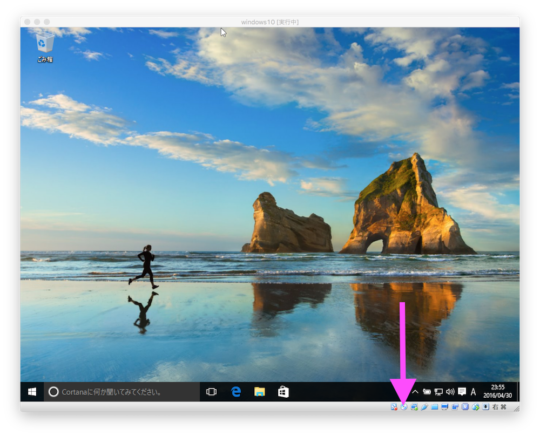Click the Cortana circle icon
Viewport: 540px width, 436px height.
click(x=53, y=392)
